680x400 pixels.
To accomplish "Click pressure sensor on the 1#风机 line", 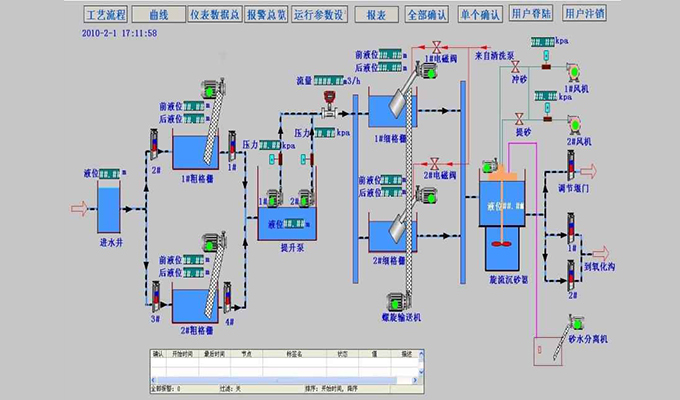I will point(546,60).
